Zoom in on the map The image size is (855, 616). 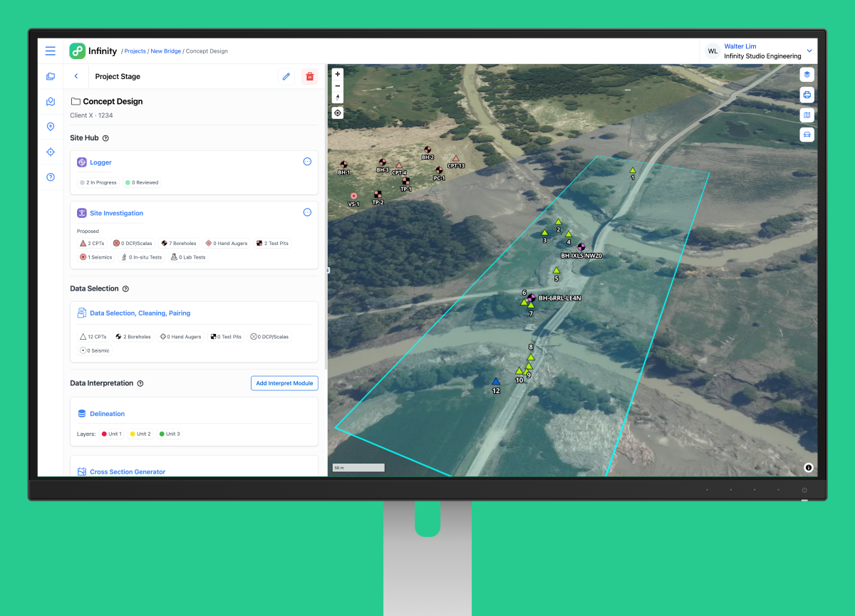click(338, 74)
